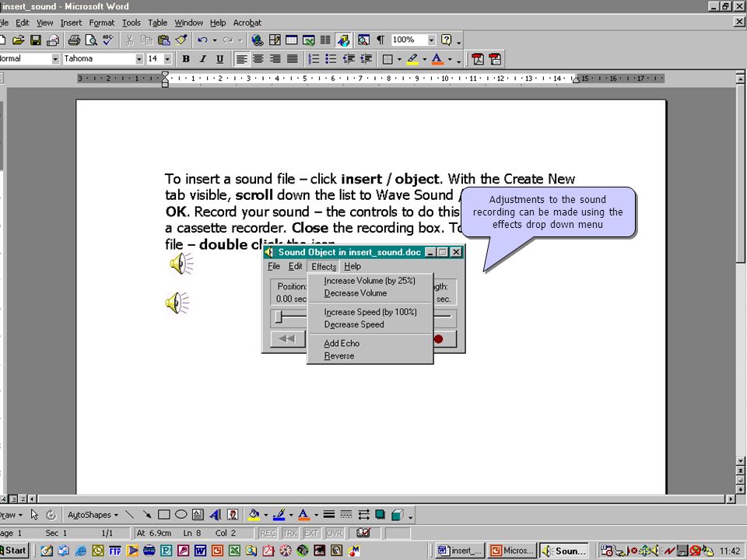The width and height of the screenshot is (747, 560).
Task: Open Word's Format menu
Action: [x=101, y=23]
